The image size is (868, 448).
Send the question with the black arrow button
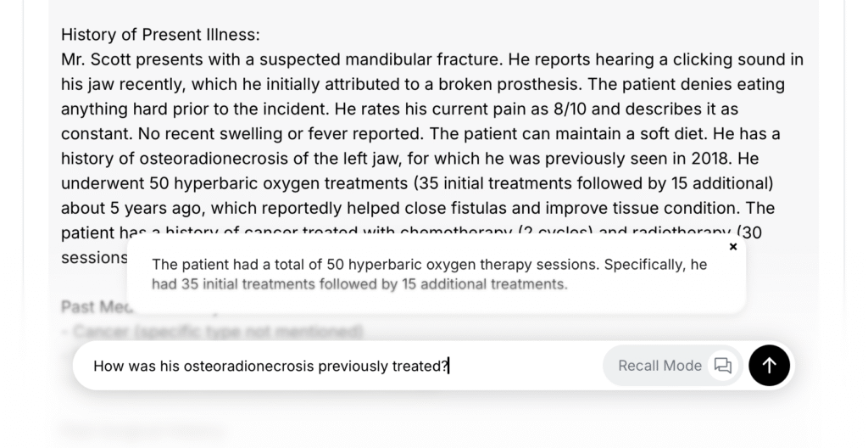point(769,366)
